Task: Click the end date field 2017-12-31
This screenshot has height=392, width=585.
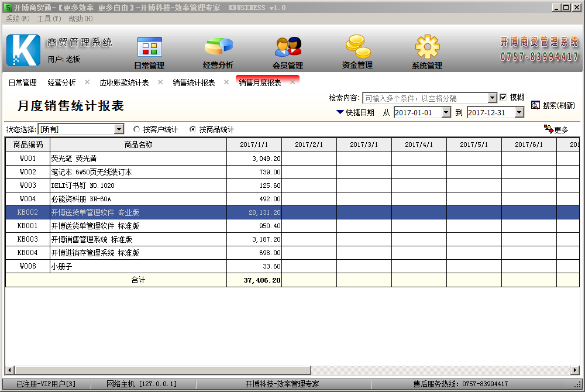Action: tap(491, 112)
